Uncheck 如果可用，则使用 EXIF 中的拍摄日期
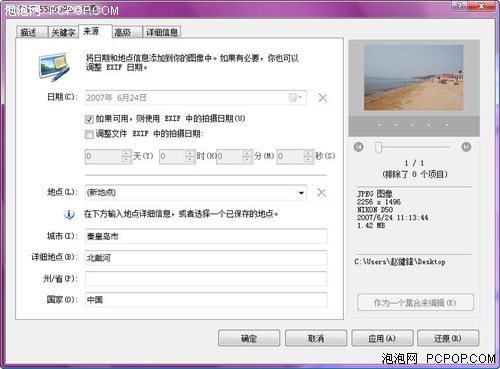Viewport: 500px width, 369px height. pos(89,119)
